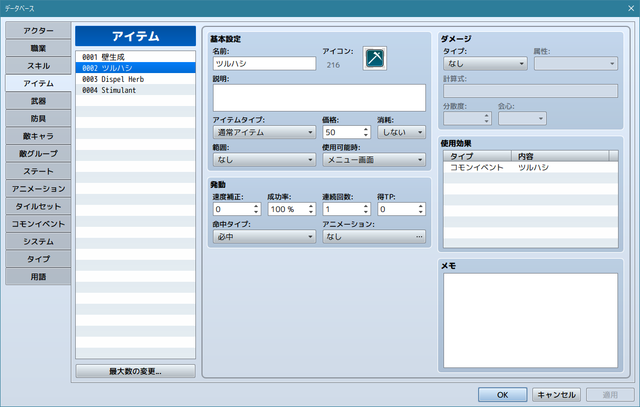Switch to the 職業 tab
Image resolution: width=640 pixels, height=407 pixels.
point(38,48)
